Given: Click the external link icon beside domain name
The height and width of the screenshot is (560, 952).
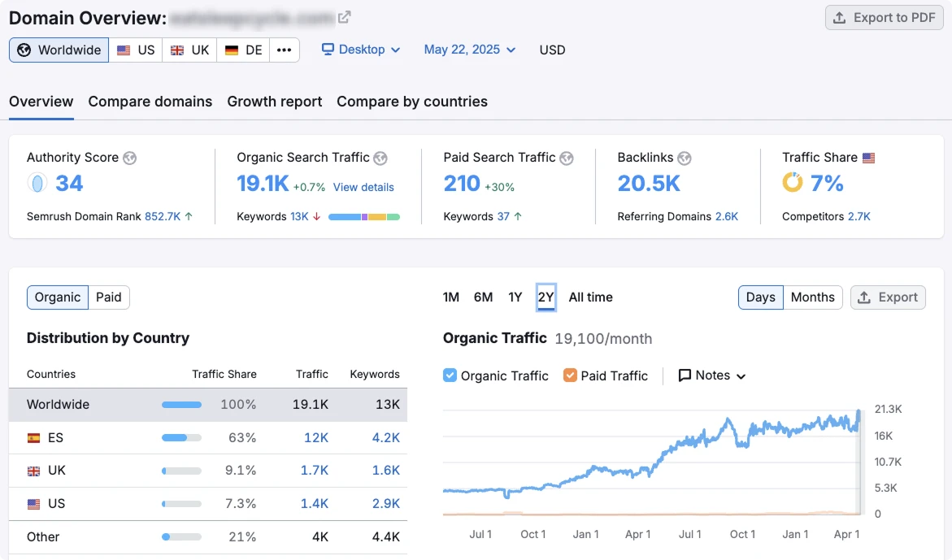Looking at the screenshot, I should click(x=345, y=17).
